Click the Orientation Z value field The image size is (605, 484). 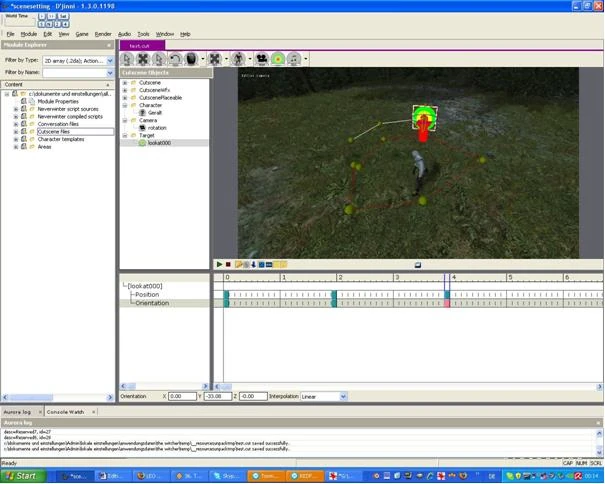pos(253,396)
